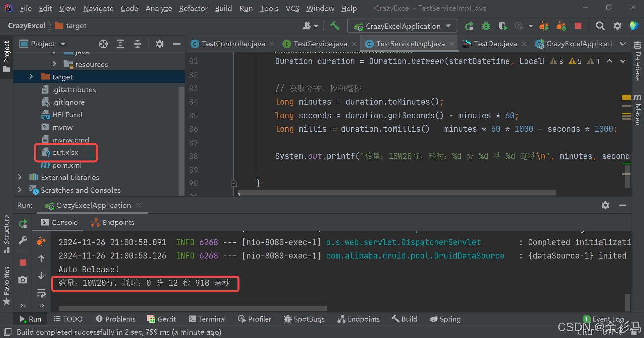Open the Endpoints tab in Run panel
The width and height of the screenshot is (644, 338).
tap(112, 223)
